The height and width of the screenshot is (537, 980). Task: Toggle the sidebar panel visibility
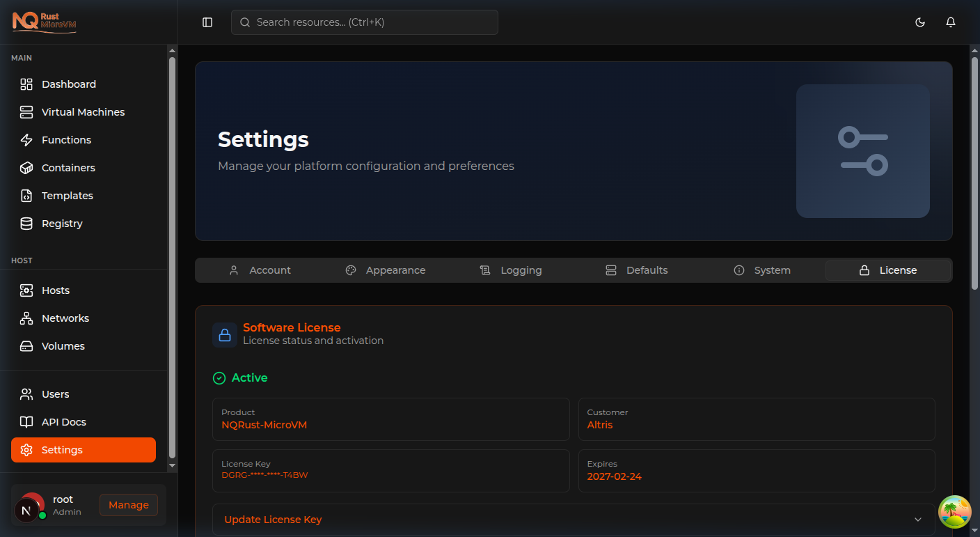[x=207, y=22]
